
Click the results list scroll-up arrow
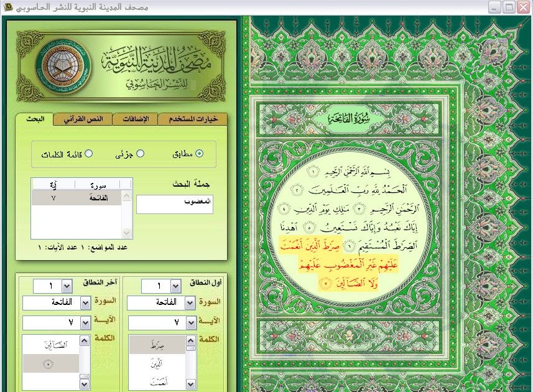click(x=126, y=195)
